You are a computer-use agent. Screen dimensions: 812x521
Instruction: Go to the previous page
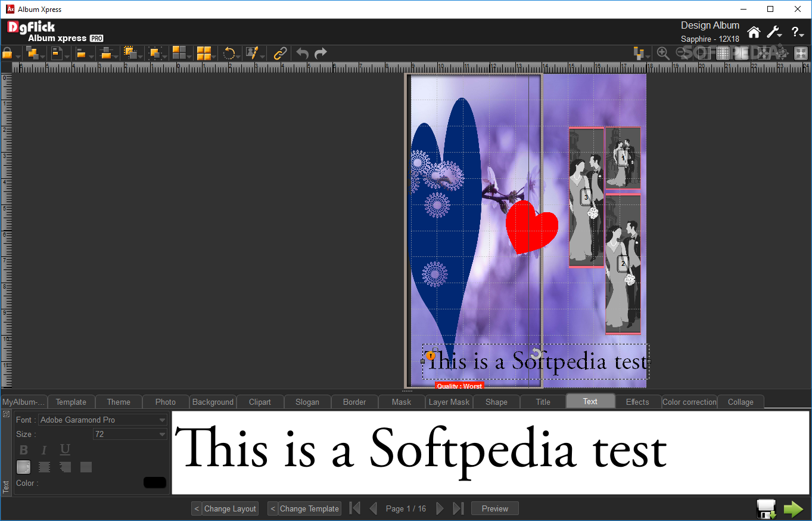pyautogui.click(x=374, y=508)
